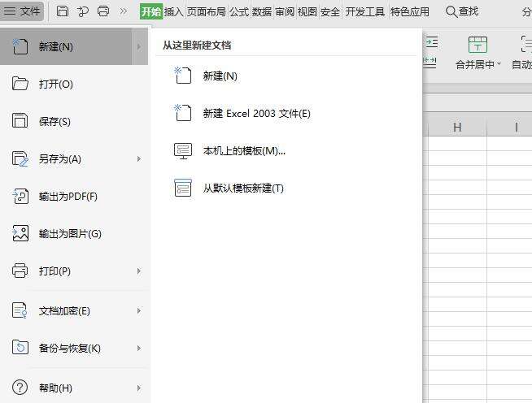Open the 开发工具 ribbon tab

coord(365,12)
